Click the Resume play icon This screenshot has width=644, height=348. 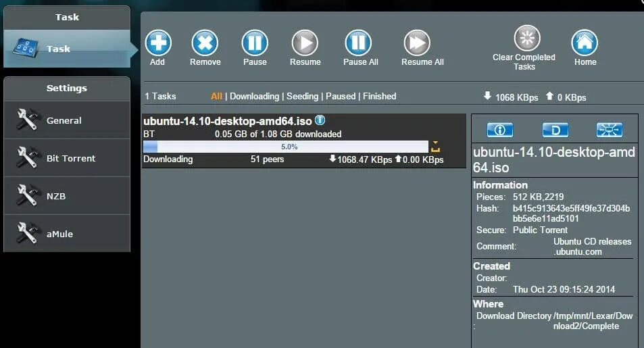click(x=305, y=43)
